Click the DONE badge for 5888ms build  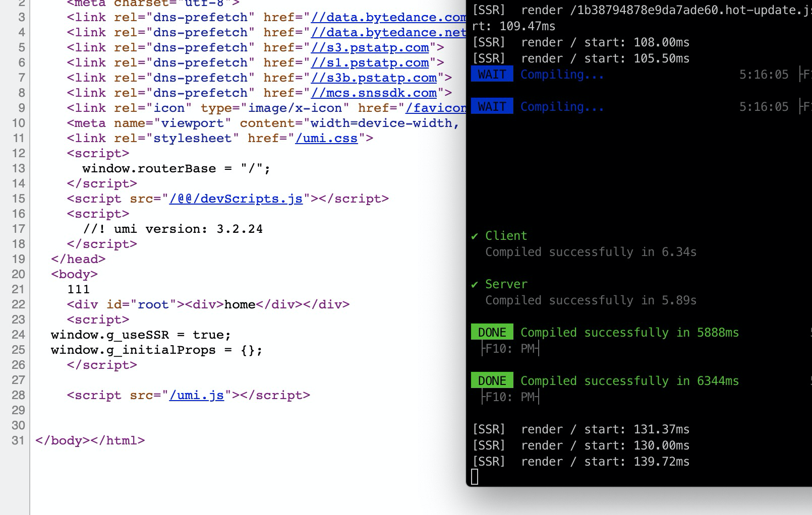492,332
